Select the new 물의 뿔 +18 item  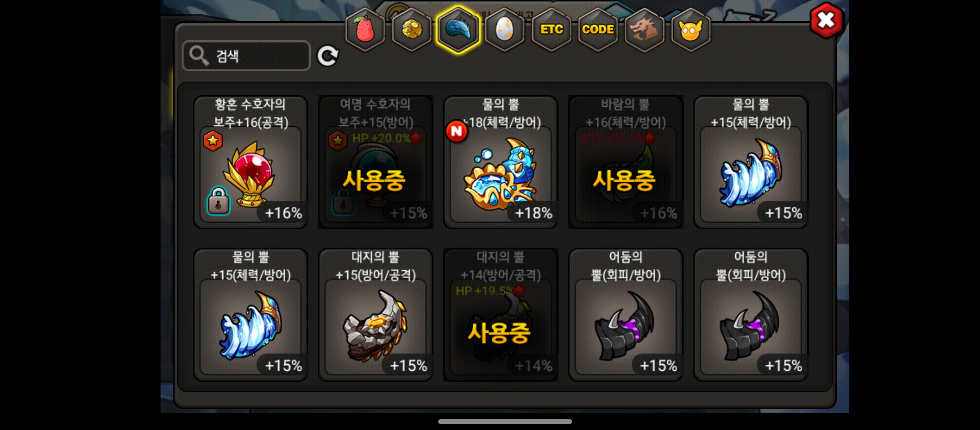[500, 162]
